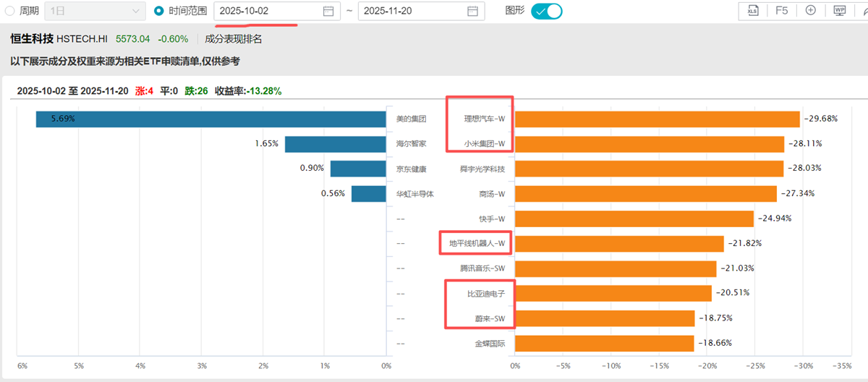Click the end date field 2025-11-20
This screenshot has height=382, width=868.
421,11
